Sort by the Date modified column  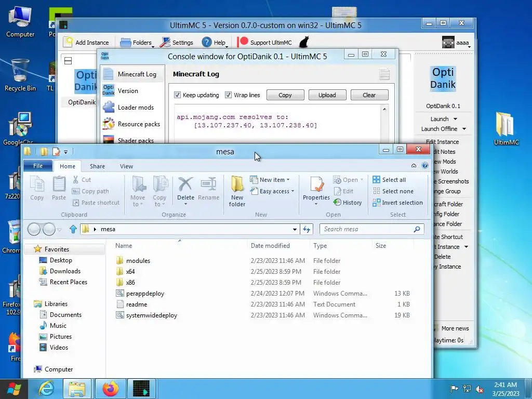coord(270,246)
